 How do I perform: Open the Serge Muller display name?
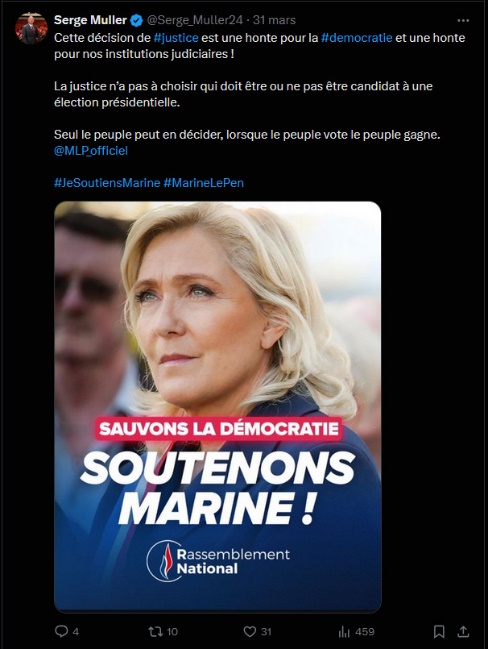coord(90,20)
